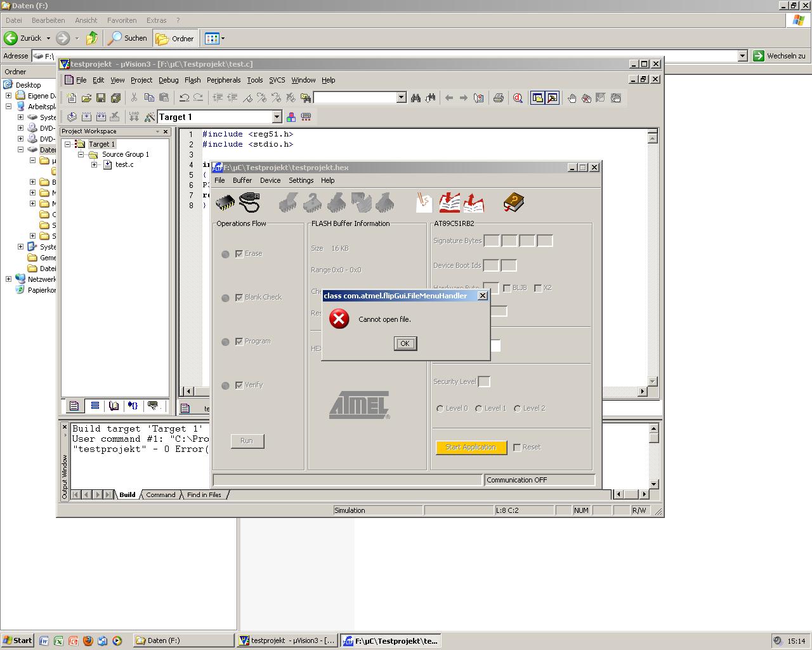Switch to the Command output tab
This screenshot has width=812, height=650.
click(160, 494)
